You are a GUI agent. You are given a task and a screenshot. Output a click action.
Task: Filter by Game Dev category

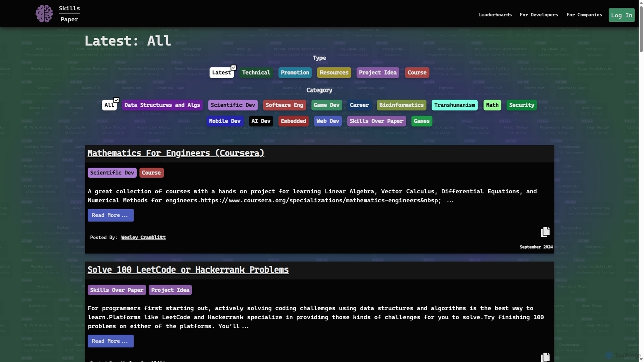click(x=327, y=105)
